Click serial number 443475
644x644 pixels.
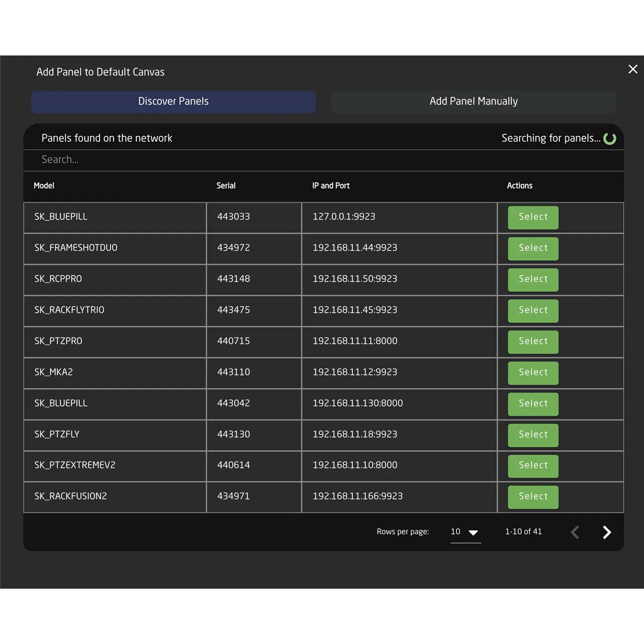(233, 310)
